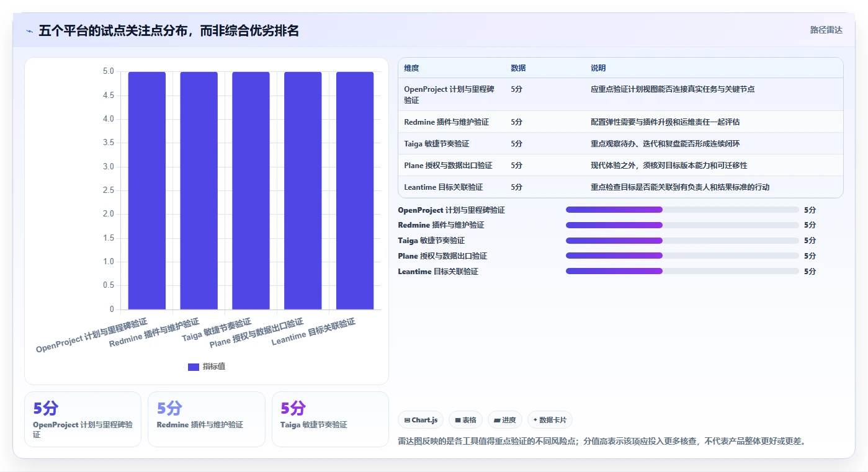Image resolution: width=868 pixels, height=472 pixels.
Task: Click description 重点检查目标是否能关联到有负责人和结果标准的行动
Action: (680, 187)
